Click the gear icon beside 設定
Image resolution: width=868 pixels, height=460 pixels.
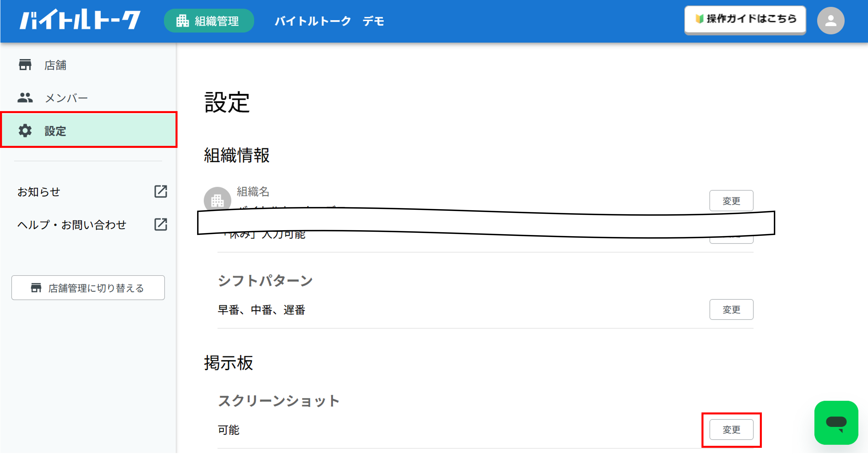(x=25, y=131)
